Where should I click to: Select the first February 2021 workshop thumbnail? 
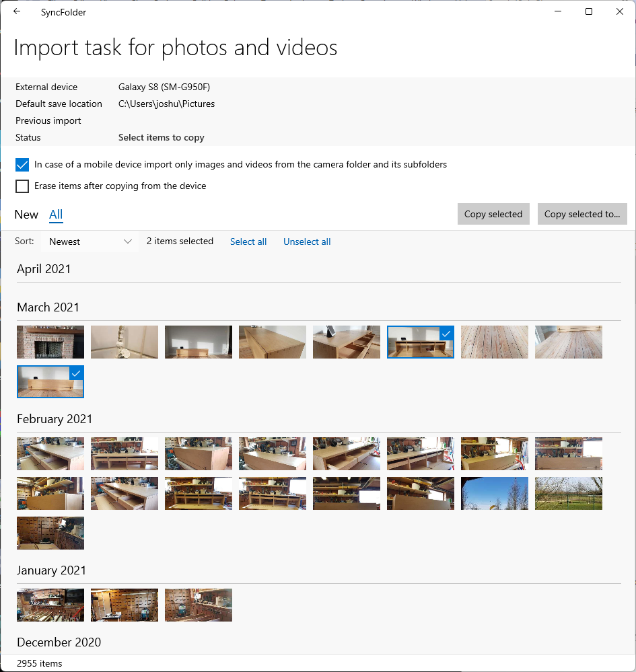pos(50,453)
